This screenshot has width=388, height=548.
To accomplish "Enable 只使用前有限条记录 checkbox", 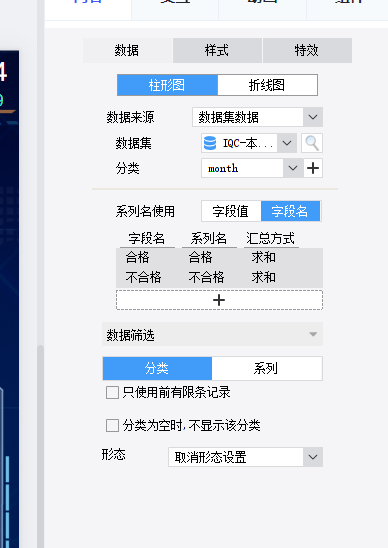I will (112, 392).
